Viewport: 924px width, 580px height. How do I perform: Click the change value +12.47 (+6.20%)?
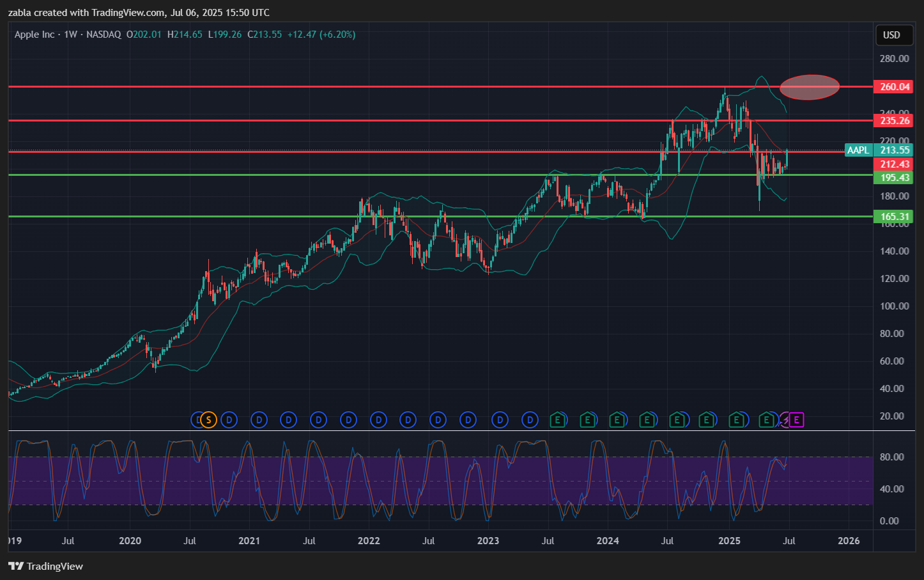[x=321, y=35]
